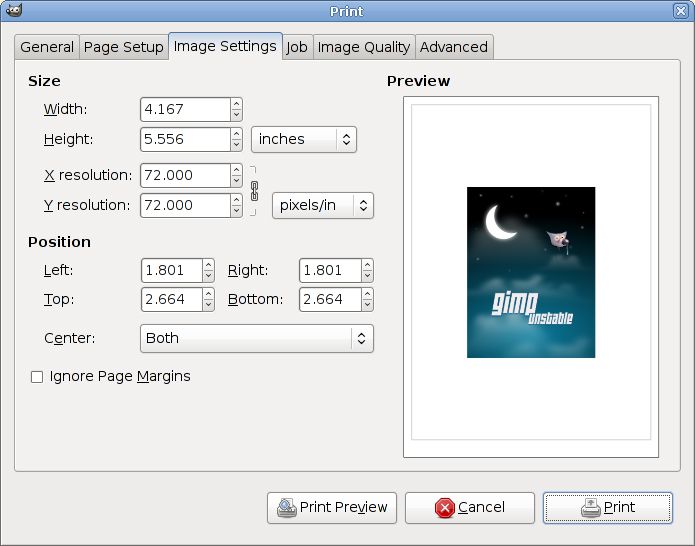
Task: Open the pixels/in resolution unit dropdown
Action: click(322, 205)
